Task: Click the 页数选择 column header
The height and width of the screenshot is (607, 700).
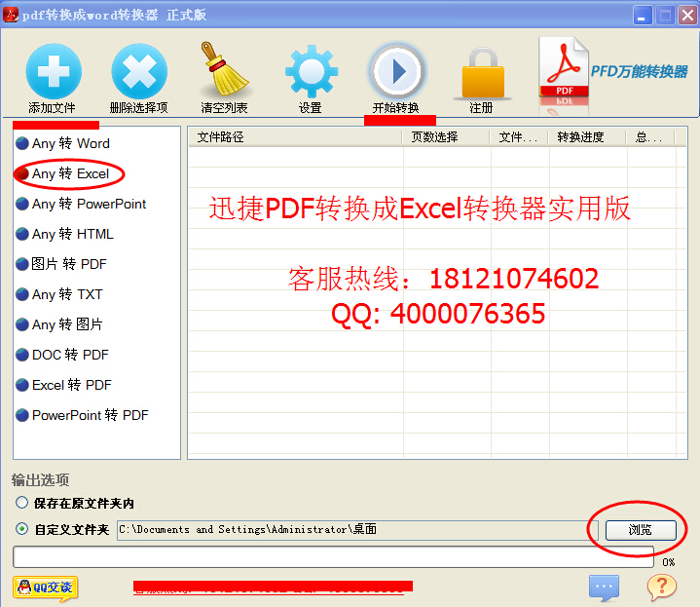Action: pyautogui.click(x=446, y=137)
